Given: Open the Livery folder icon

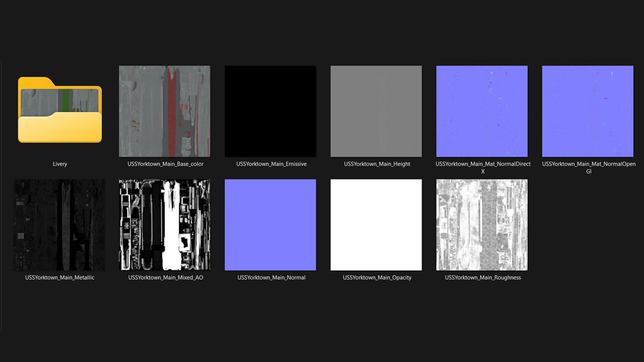Looking at the screenshot, I should (60, 111).
